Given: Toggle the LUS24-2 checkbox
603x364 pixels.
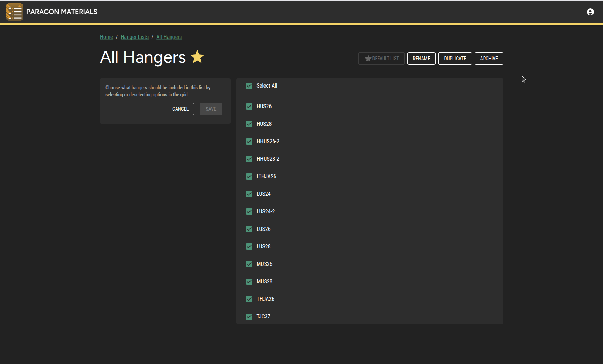Looking at the screenshot, I should (x=249, y=212).
